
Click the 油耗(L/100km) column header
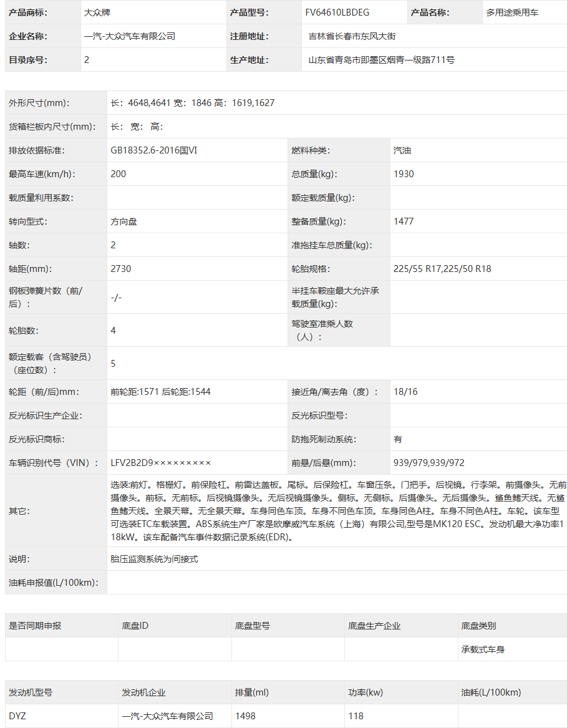[x=491, y=692]
